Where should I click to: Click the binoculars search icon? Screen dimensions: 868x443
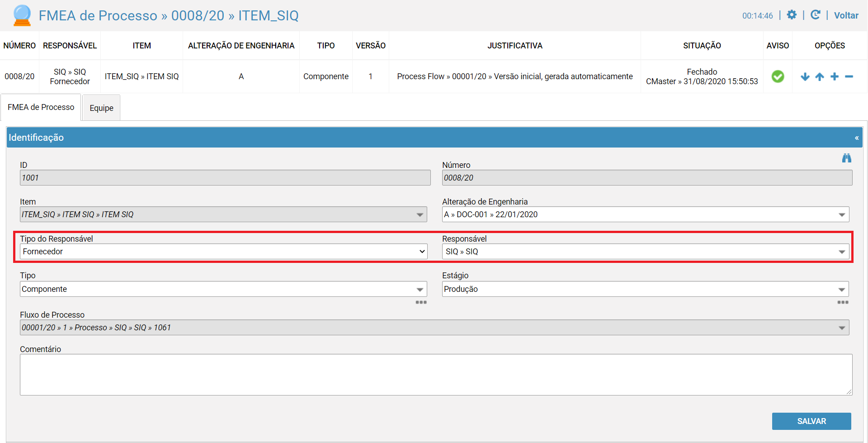pyautogui.click(x=847, y=158)
